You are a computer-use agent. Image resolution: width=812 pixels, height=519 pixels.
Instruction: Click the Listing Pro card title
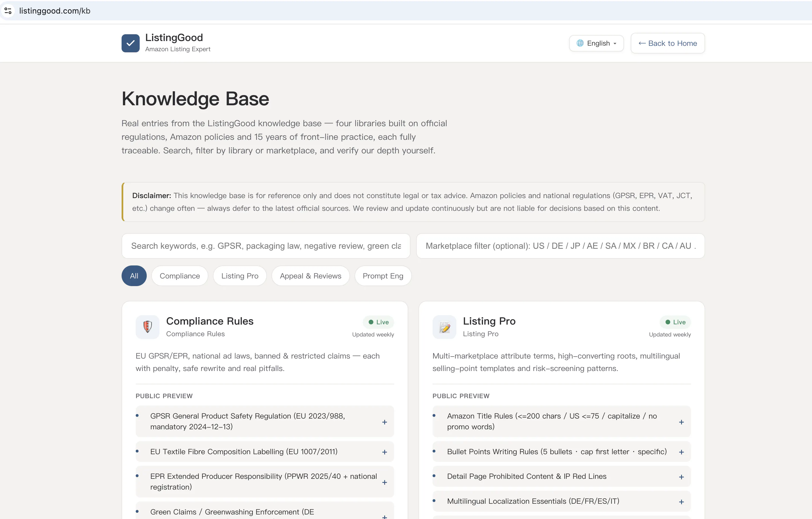pyautogui.click(x=489, y=321)
